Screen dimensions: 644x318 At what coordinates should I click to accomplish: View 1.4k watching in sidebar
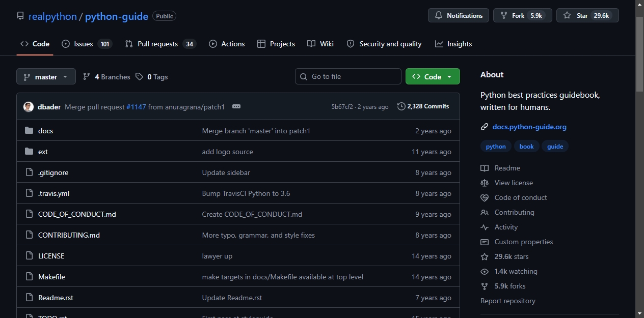[509, 271]
